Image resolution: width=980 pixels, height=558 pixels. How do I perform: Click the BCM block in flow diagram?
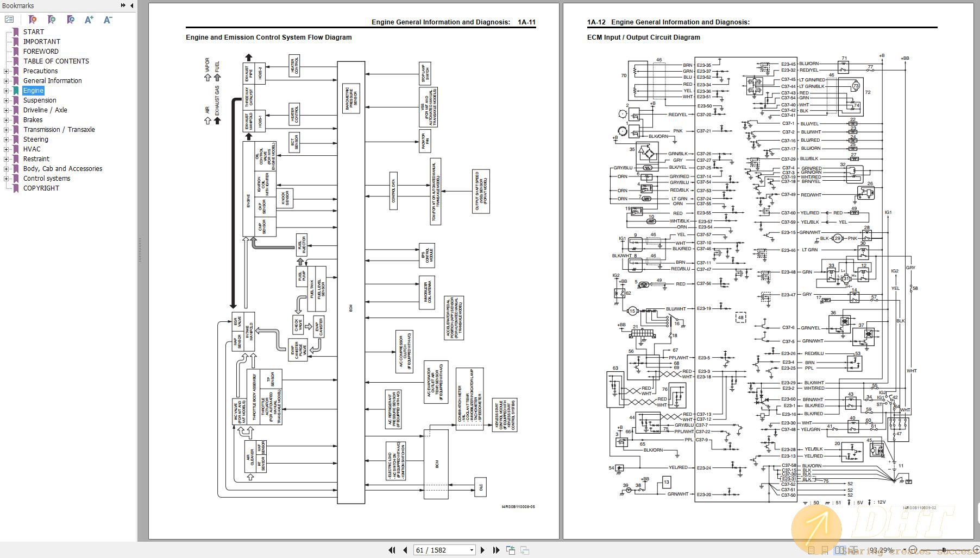click(436, 464)
